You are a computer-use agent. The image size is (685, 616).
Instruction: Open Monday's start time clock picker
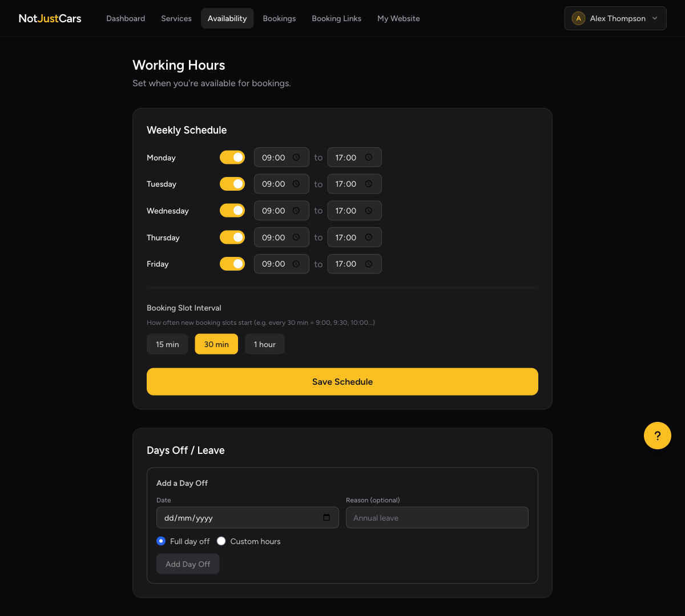click(x=296, y=157)
